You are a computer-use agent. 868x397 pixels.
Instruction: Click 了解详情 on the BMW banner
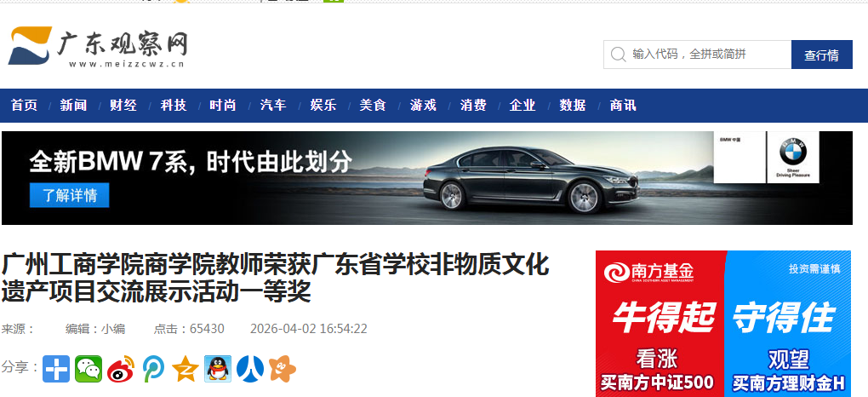click(x=70, y=195)
